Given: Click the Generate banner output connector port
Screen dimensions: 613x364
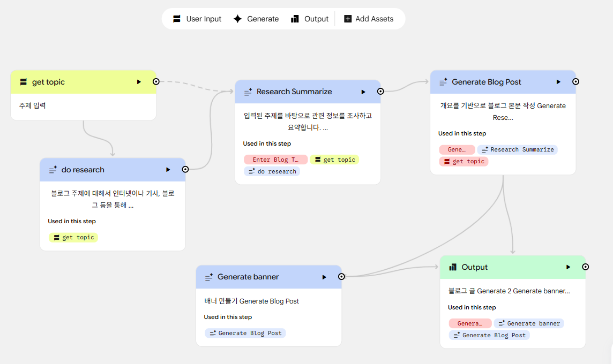Looking at the screenshot, I should [x=341, y=277].
